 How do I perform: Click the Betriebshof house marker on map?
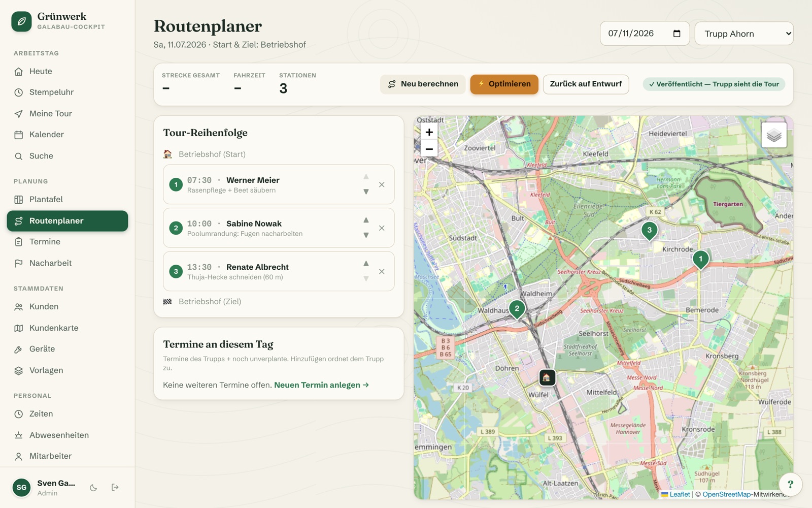pos(547,377)
